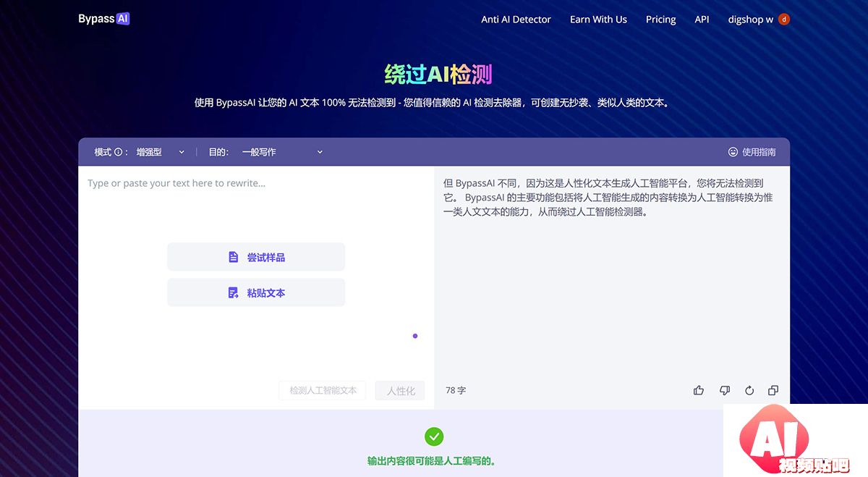This screenshot has width=868, height=477.
Task: Click the 粘贴文本 paste button
Action: [256, 292]
